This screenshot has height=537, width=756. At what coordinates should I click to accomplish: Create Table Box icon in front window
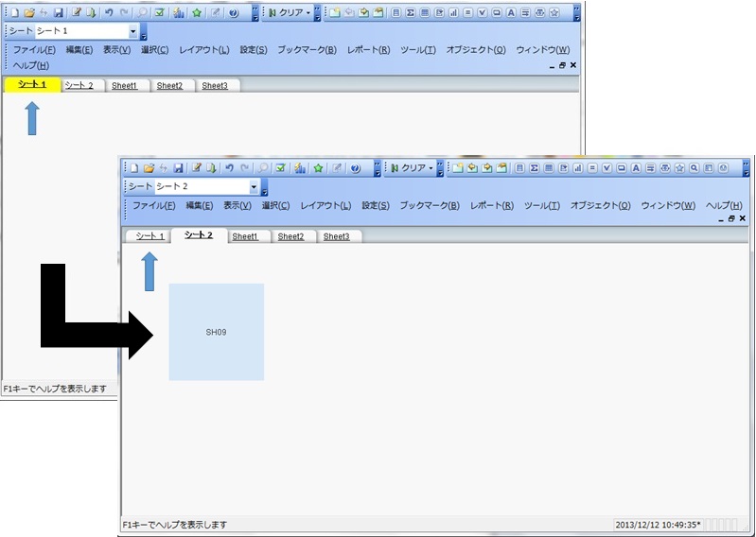click(x=549, y=167)
